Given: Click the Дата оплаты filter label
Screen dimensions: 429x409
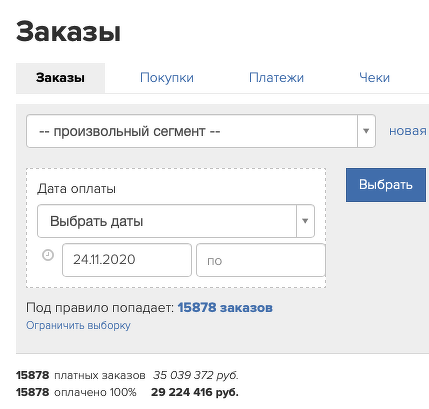Looking at the screenshot, I should (76, 189).
